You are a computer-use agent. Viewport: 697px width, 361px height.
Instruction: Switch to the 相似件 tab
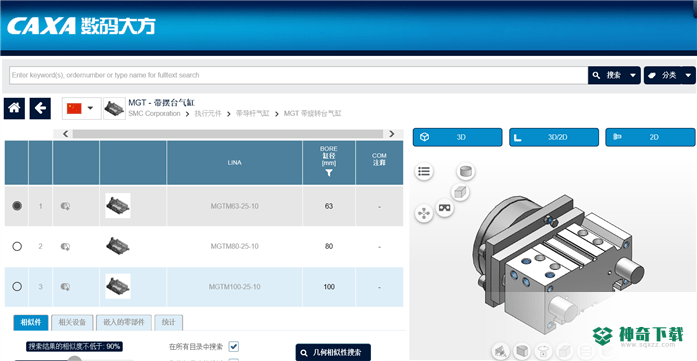pos(31,322)
